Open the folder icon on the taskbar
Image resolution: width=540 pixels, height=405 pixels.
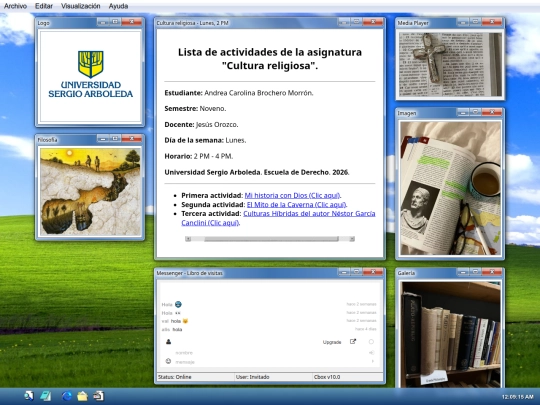tap(82, 396)
